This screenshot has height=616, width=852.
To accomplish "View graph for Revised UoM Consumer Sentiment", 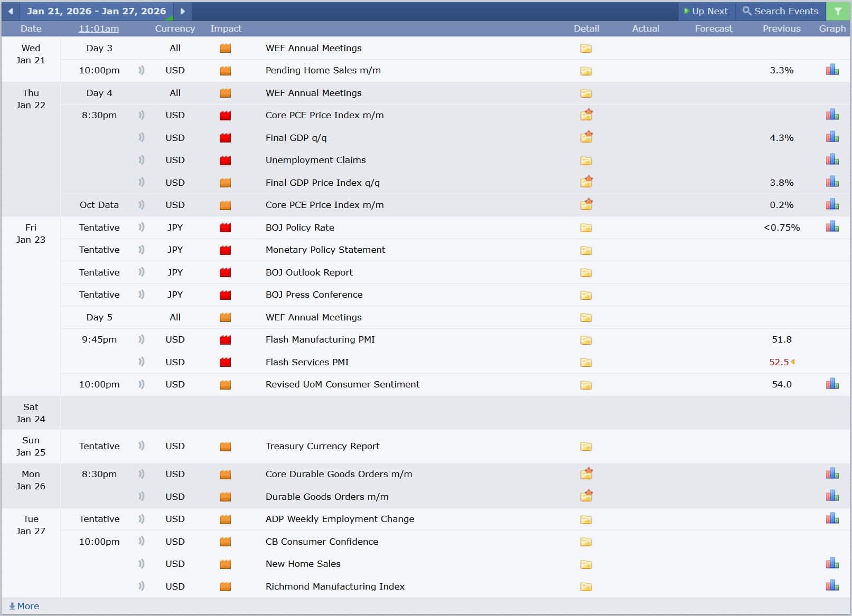I will tap(832, 384).
